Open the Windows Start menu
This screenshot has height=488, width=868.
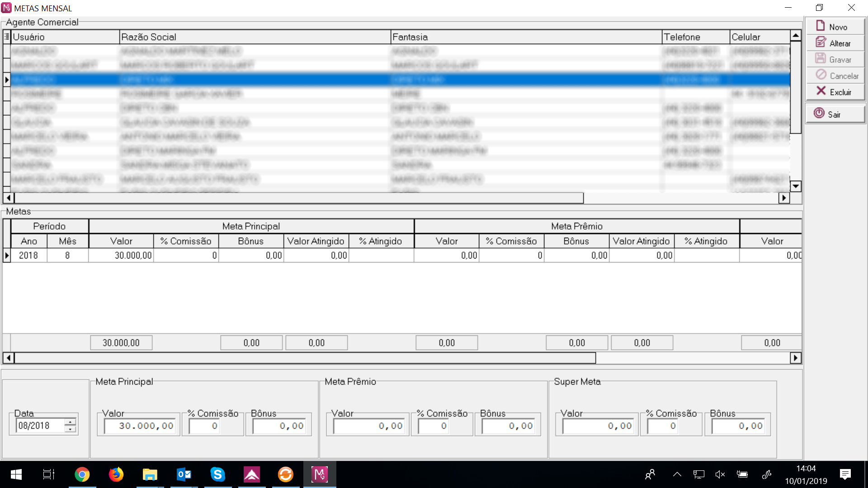16,474
